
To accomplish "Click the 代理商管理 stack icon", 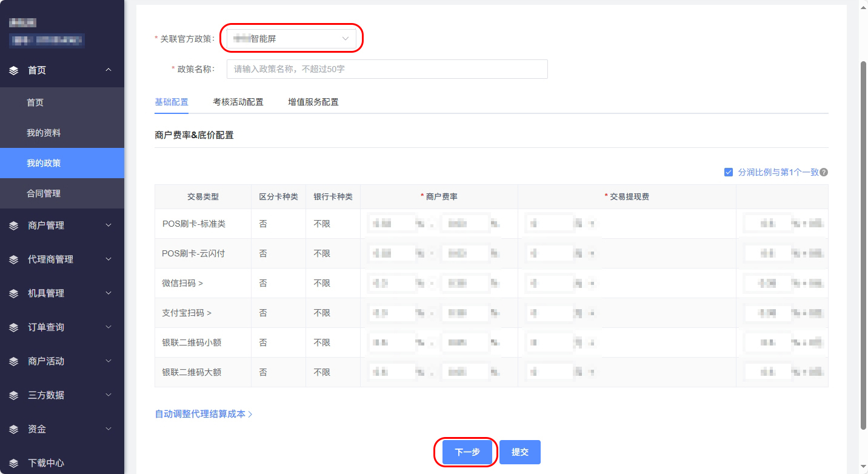I will click(x=14, y=259).
